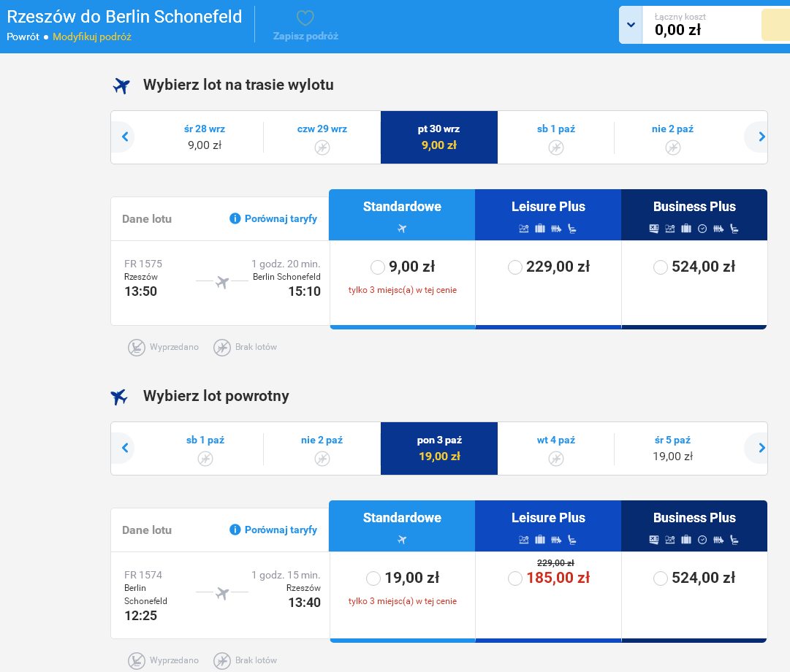
Task: Expand the Łączny koszt total cost dropdown
Action: pos(631,25)
